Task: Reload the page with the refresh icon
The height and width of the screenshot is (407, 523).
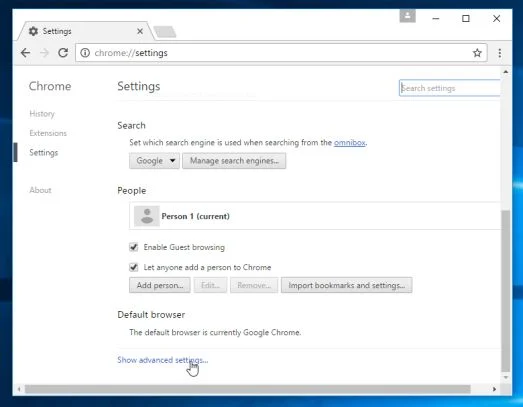Action: [63, 53]
